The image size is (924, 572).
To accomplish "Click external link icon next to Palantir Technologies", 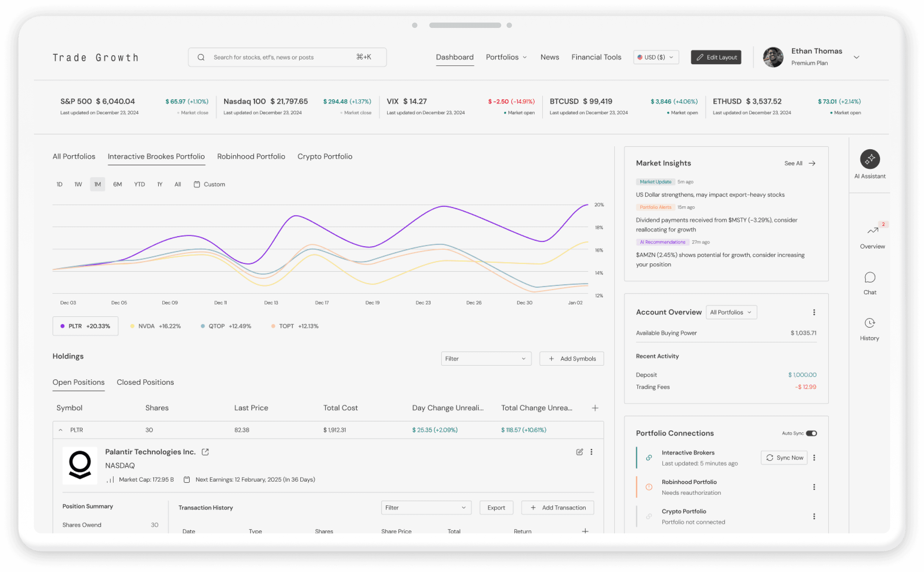I will click(205, 452).
